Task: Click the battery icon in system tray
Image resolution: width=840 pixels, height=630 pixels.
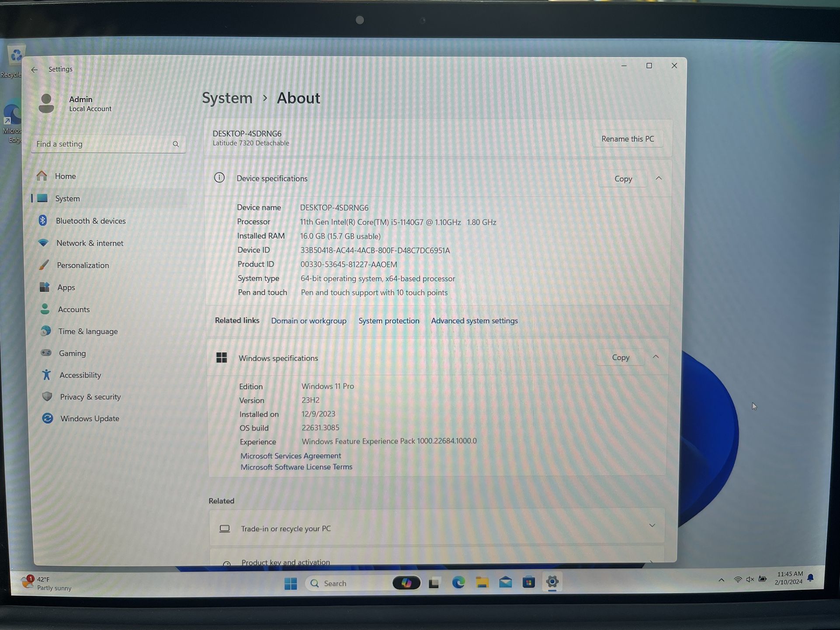Action: (763, 579)
